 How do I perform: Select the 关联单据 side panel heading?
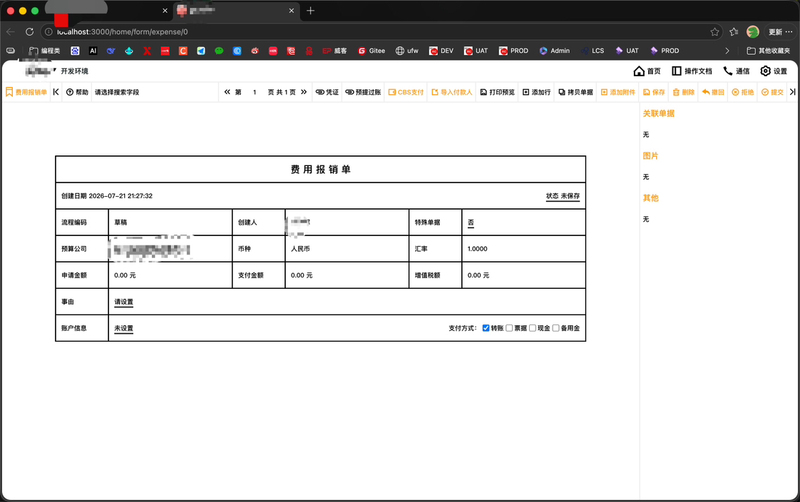pos(659,113)
